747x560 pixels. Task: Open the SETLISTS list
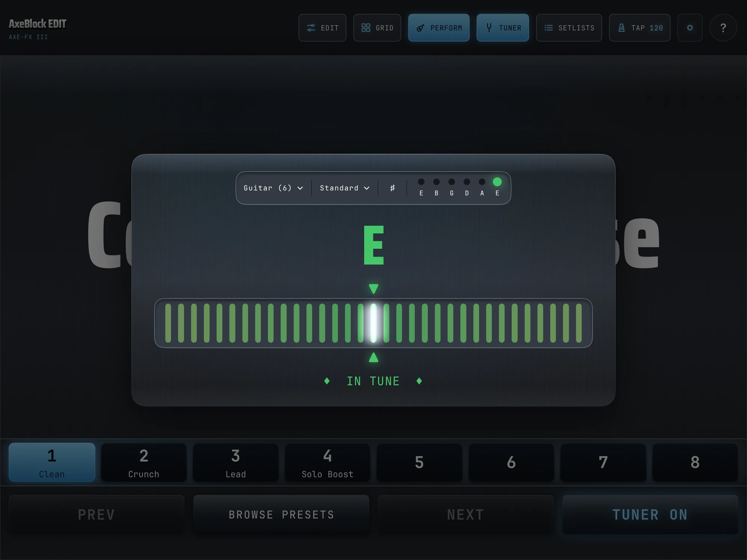(x=569, y=28)
